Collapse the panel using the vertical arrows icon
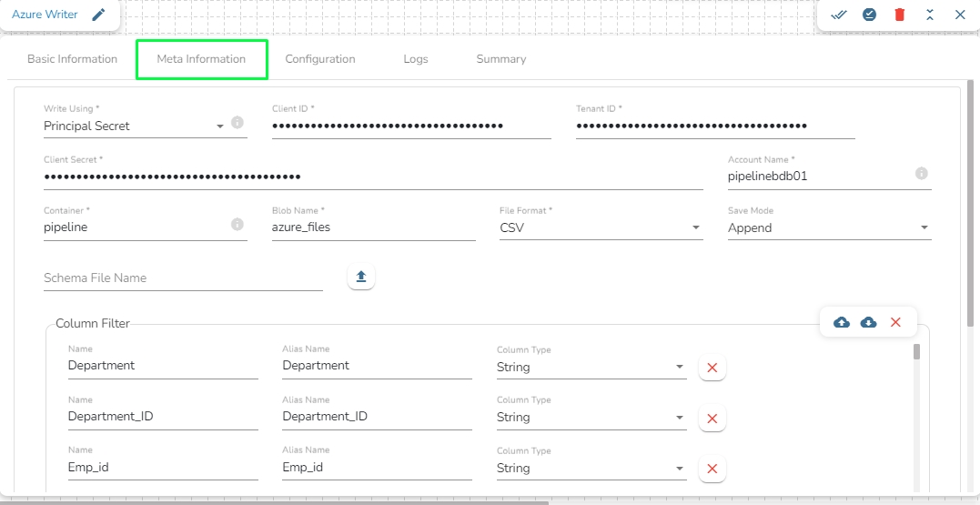Image resolution: width=980 pixels, height=505 pixels. [930, 15]
